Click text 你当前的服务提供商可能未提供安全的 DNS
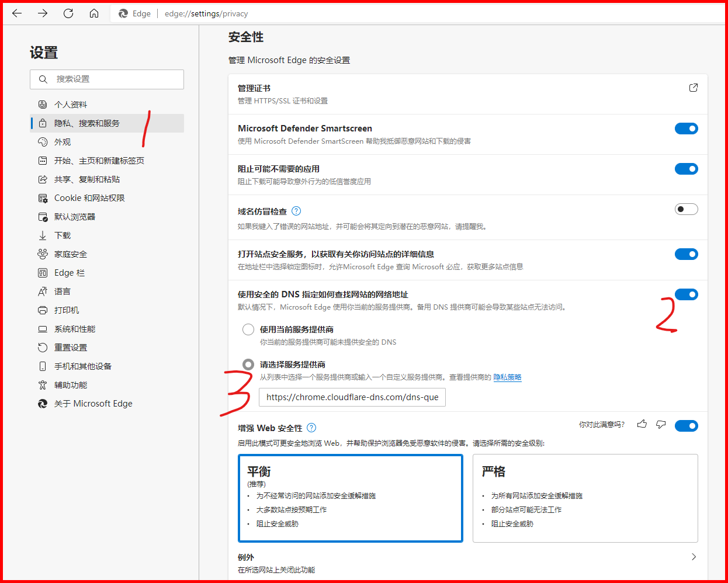728x583 pixels. (328, 342)
